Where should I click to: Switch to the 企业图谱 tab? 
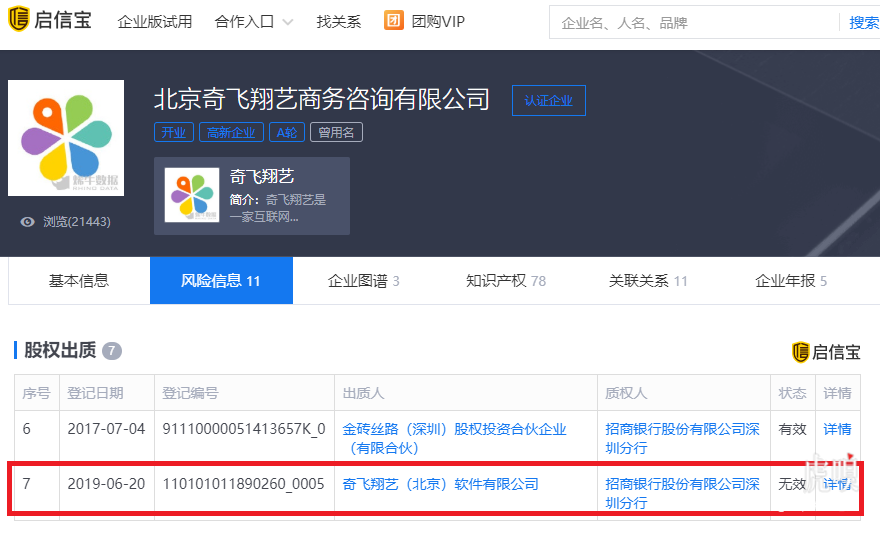pos(364,280)
